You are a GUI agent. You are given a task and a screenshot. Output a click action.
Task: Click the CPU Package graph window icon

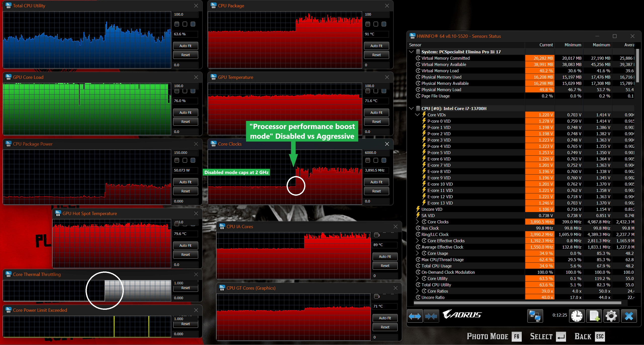click(x=214, y=6)
